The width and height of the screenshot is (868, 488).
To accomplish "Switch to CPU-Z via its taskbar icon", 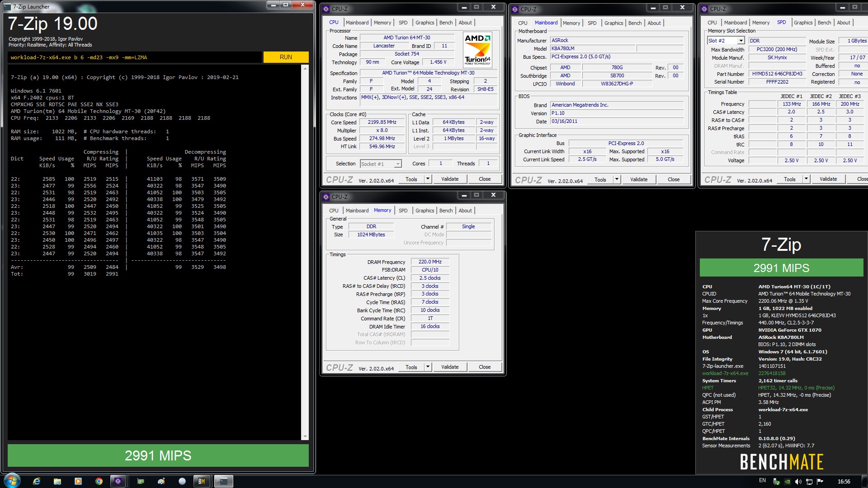I will pyautogui.click(x=118, y=481).
